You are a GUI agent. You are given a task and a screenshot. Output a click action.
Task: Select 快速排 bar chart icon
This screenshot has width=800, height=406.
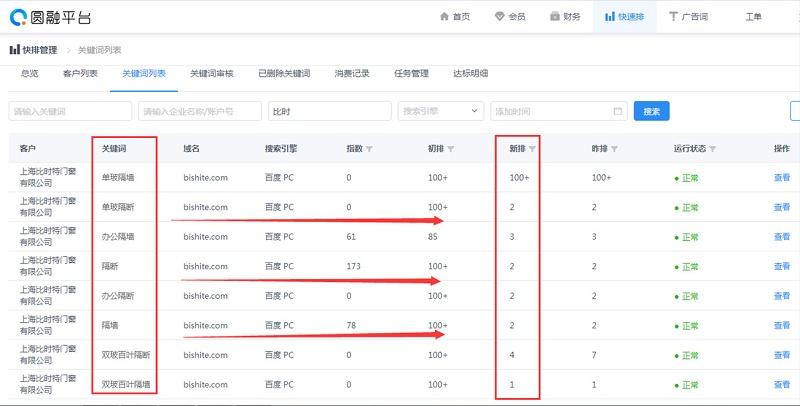coord(611,17)
